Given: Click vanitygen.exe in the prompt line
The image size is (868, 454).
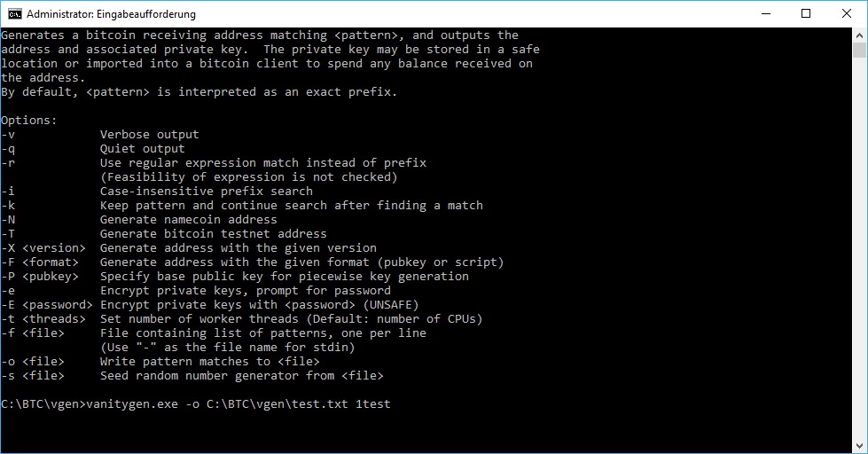Looking at the screenshot, I should (x=132, y=404).
